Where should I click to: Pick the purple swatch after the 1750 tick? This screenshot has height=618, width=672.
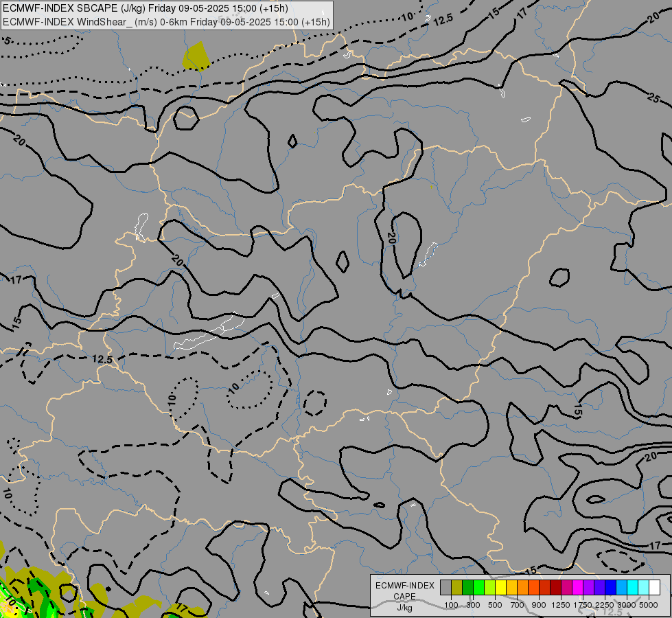click(x=588, y=587)
